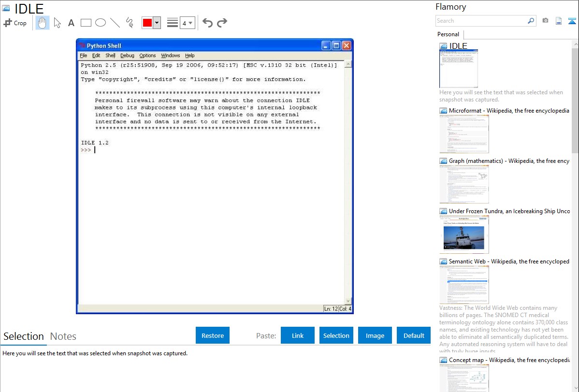Click the scroll-down arrow of sidebar list
Screen dimensions: 579x392
[575, 388]
